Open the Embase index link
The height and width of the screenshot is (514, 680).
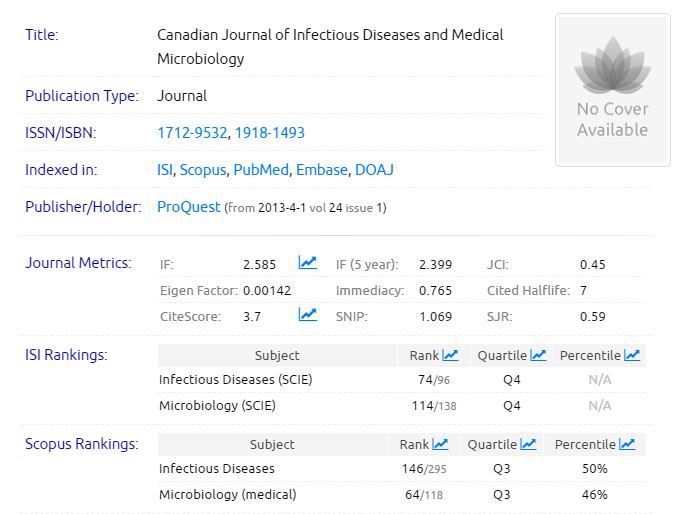(x=321, y=170)
